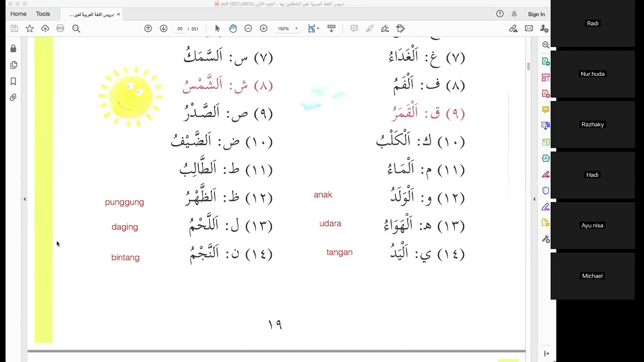Collapse the tools pane with bottom arrow

546,354
